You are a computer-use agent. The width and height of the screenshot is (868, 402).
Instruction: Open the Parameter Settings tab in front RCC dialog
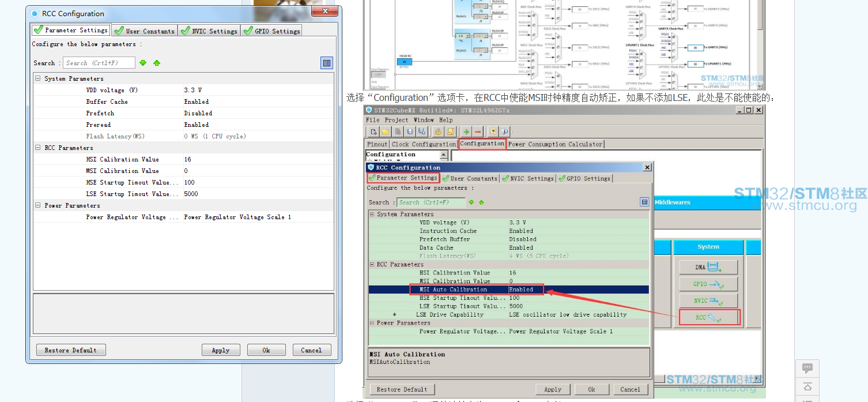(x=70, y=30)
